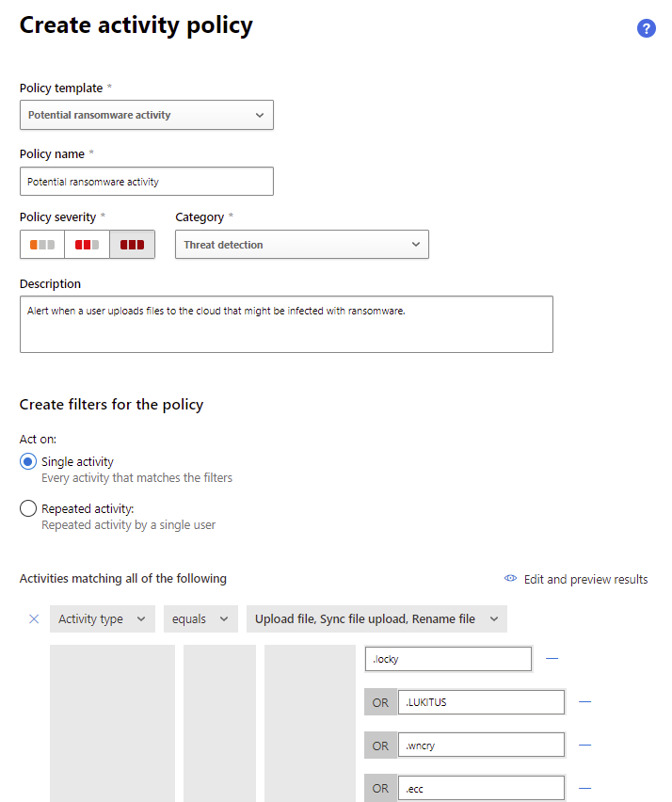Expand the Upload file, Sync file upload dropdown
672x802 pixels.
pyautogui.click(x=376, y=618)
